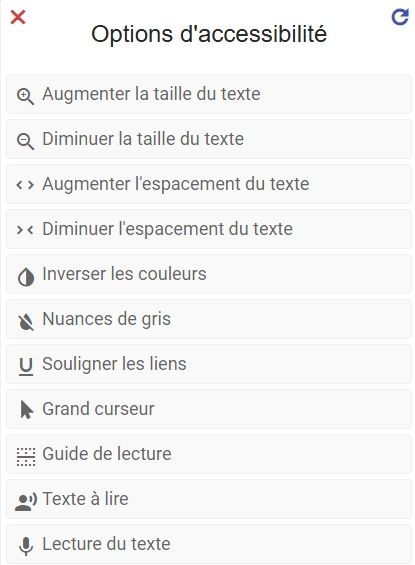Click the dotted reading guide icon
The width and height of the screenshot is (415, 565).
[26, 457]
